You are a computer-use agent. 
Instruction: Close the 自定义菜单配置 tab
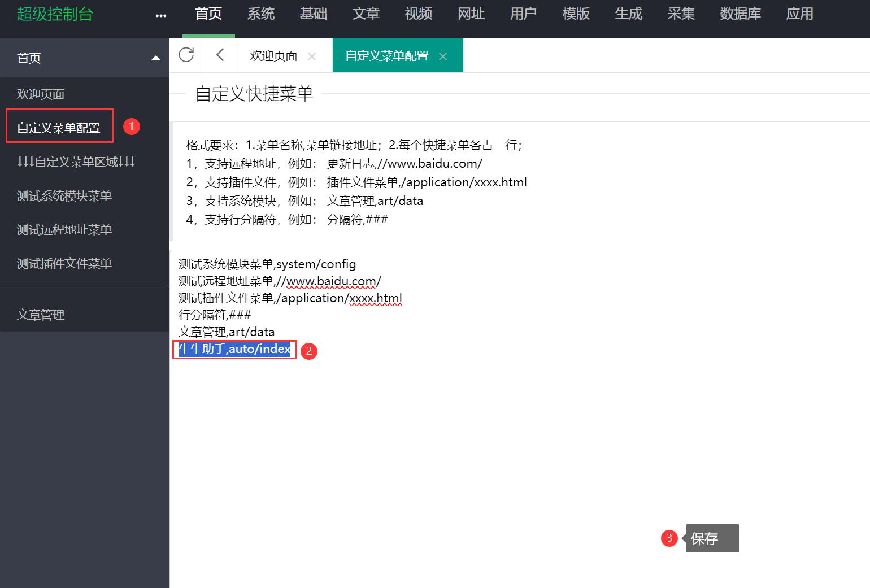[x=443, y=56]
